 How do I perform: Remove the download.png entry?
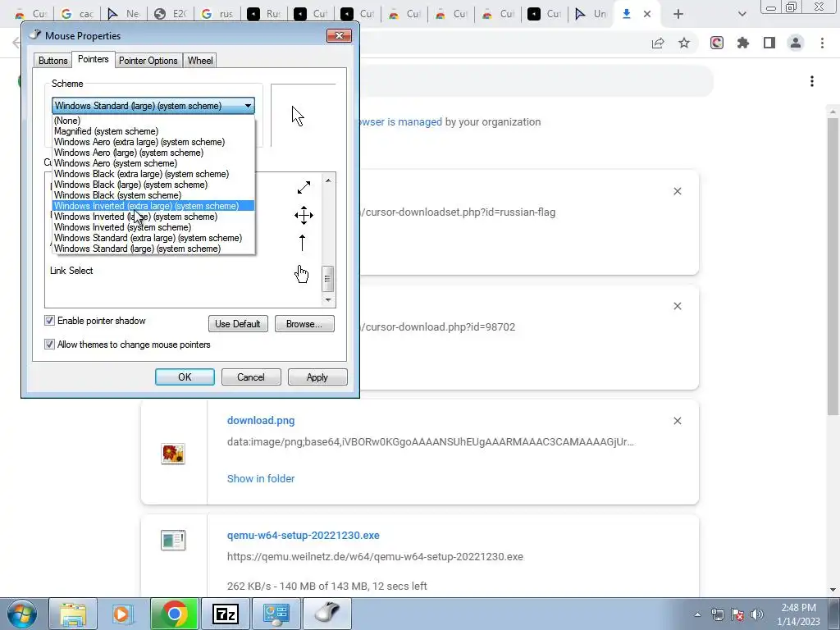(677, 421)
